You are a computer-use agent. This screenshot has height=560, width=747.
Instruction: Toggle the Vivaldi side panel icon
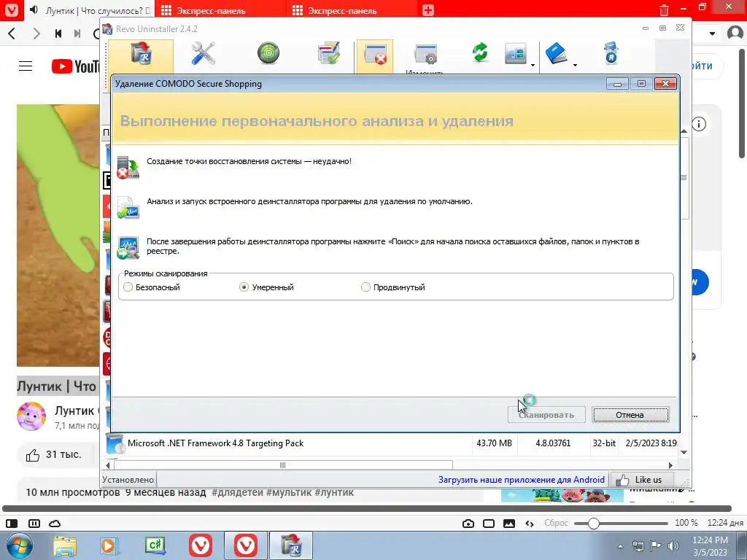point(12,524)
